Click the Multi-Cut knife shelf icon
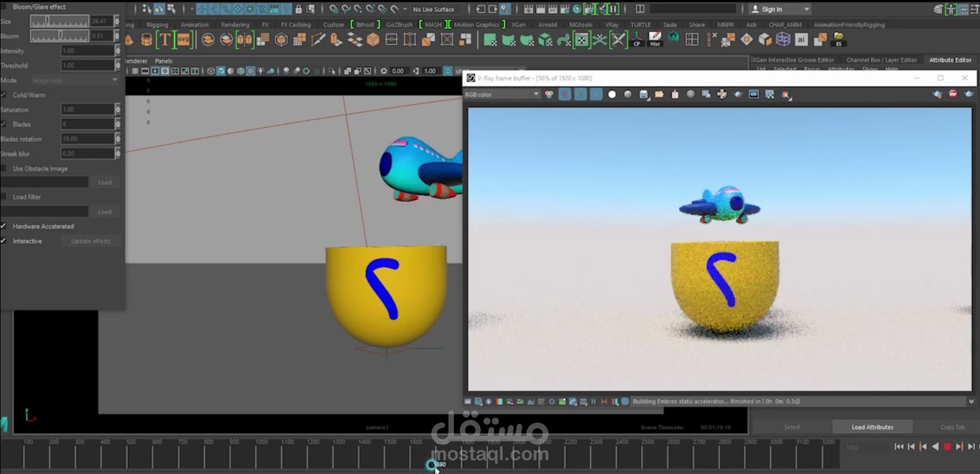 [x=318, y=40]
